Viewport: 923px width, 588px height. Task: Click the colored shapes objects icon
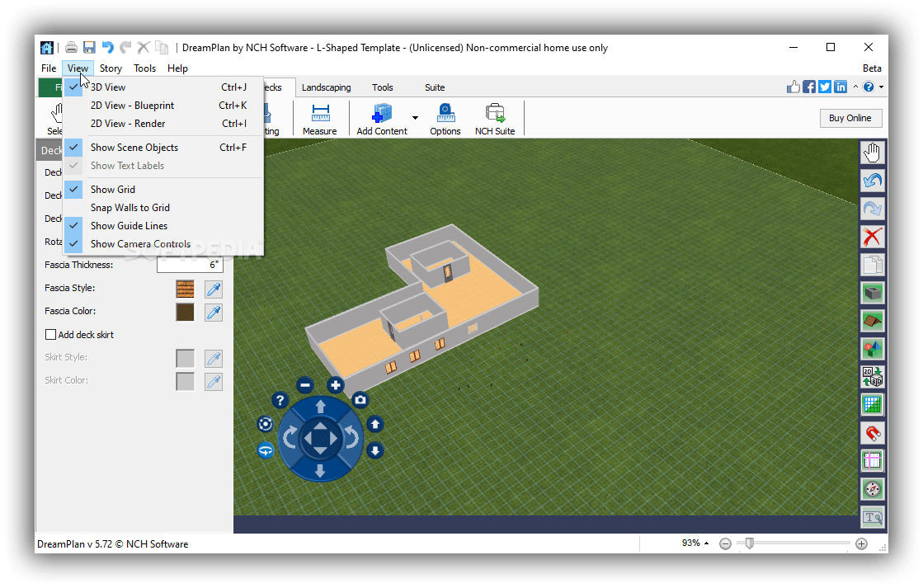[872, 349]
